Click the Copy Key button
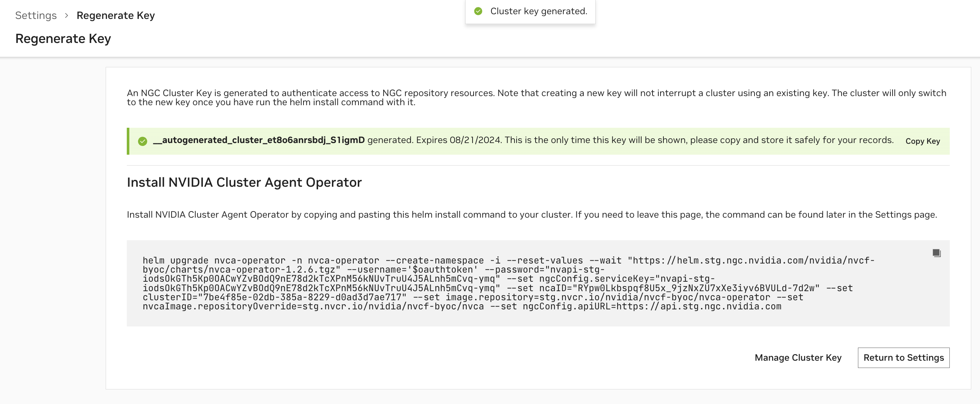 coord(922,141)
